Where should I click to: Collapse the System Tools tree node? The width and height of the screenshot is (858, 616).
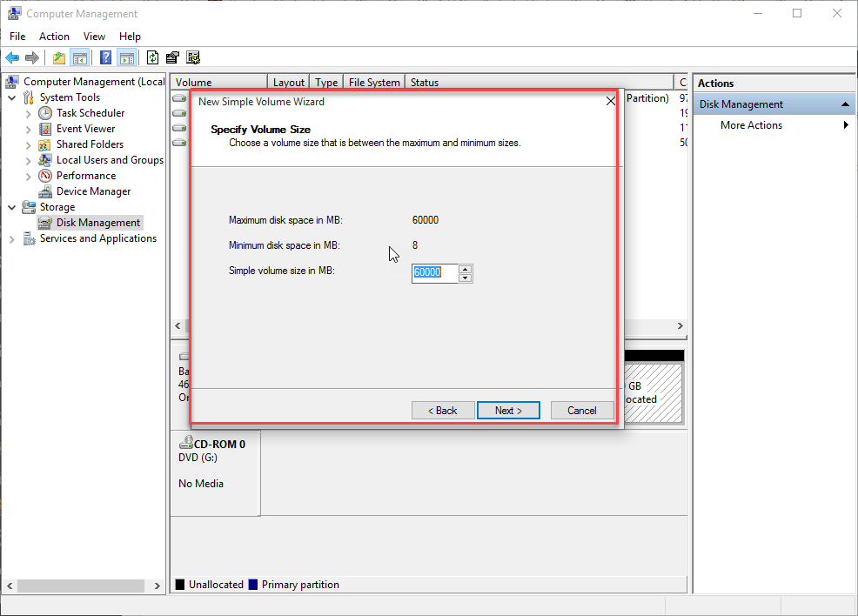click(12, 98)
